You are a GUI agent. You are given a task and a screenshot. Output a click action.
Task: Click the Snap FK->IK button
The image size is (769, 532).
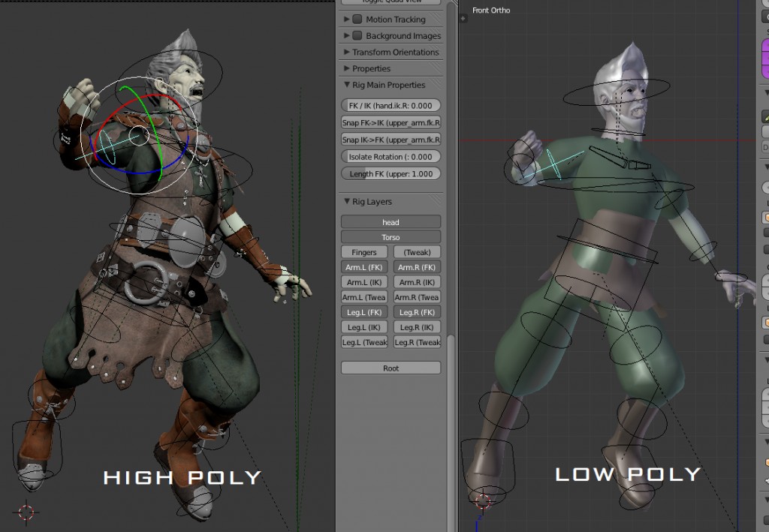click(x=391, y=122)
